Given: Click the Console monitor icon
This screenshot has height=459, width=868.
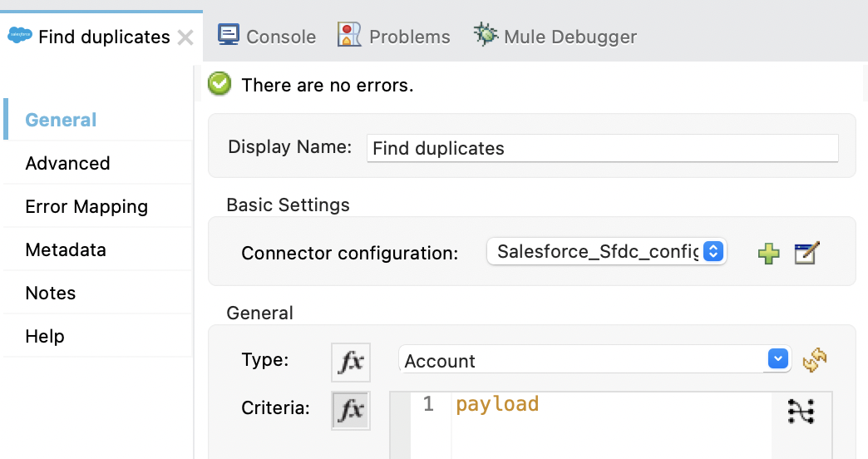Looking at the screenshot, I should [x=229, y=36].
